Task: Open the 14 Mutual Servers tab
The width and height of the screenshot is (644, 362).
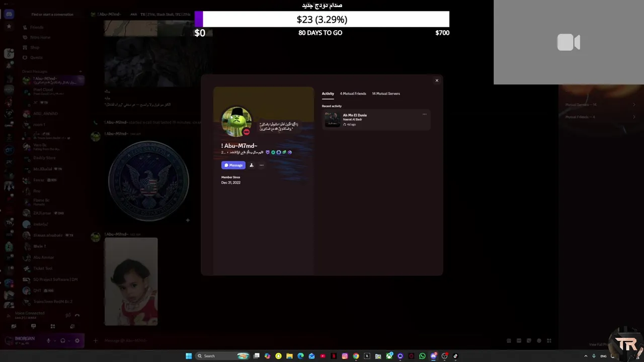Action: [x=386, y=94]
